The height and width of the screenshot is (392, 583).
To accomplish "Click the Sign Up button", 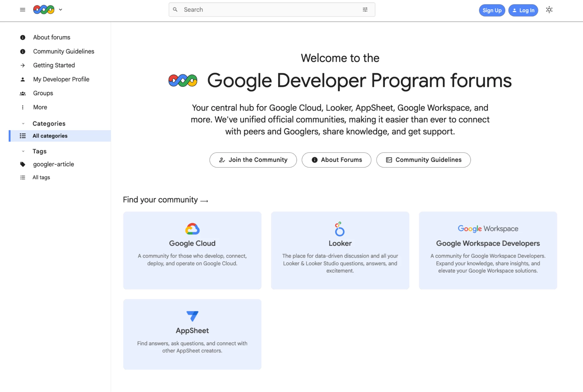I will point(492,10).
